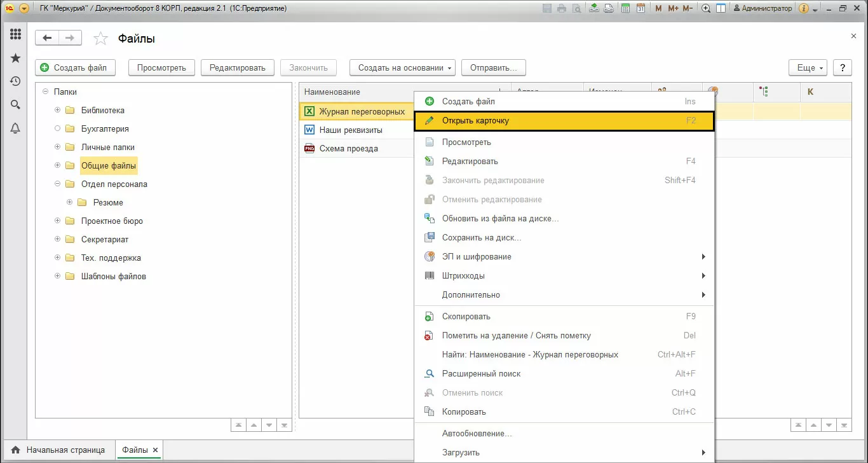Click the Редактировать toolbar button
The width and height of the screenshot is (868, 463).
[x=238, y=67]
